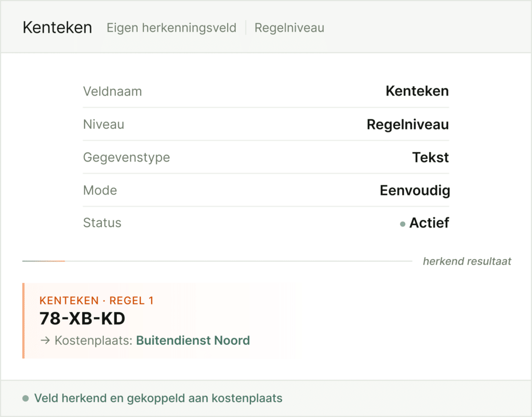Select the Eigen herkenningsveld breadcrumb
This screenshot has width=532, height=417.
[x=171, y=28]
